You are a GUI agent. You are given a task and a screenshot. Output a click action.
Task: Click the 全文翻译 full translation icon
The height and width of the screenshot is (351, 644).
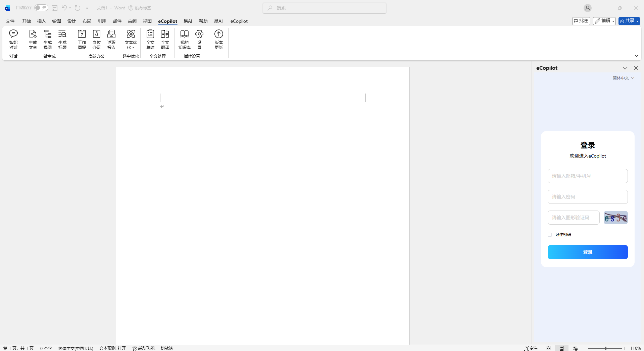pyautogui.click(x=165, y=39)
